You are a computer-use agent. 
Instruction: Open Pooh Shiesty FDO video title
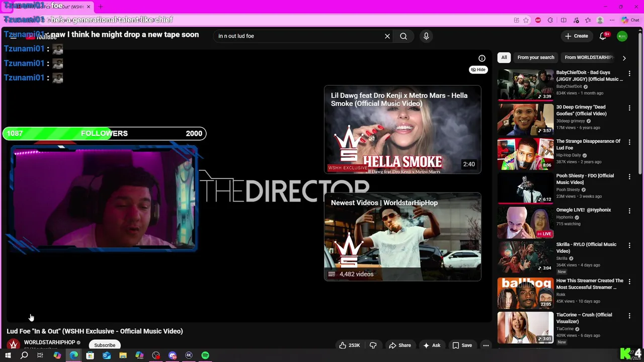(585, 179)
